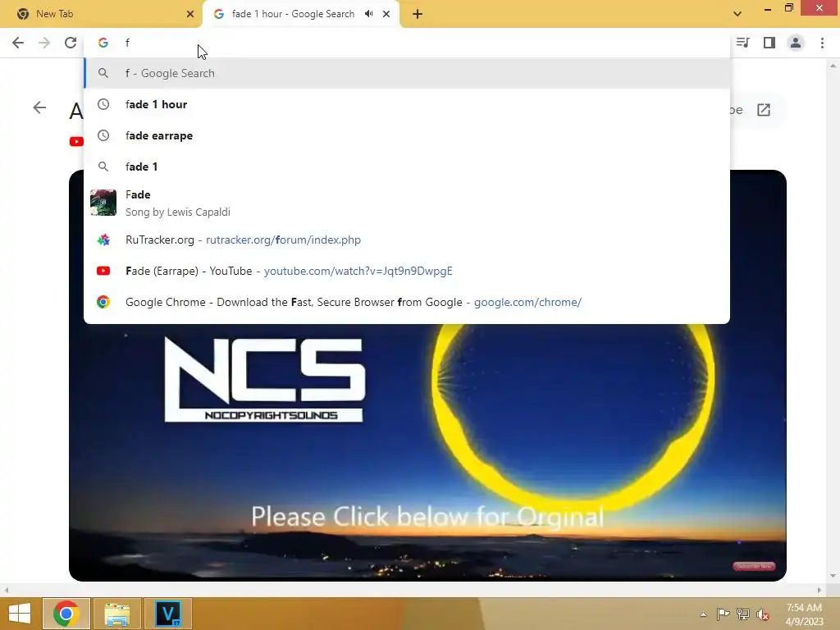This screenshot has width=840, height=630.
Task: Click the address bar text field
Action: (x=407, y=43)
